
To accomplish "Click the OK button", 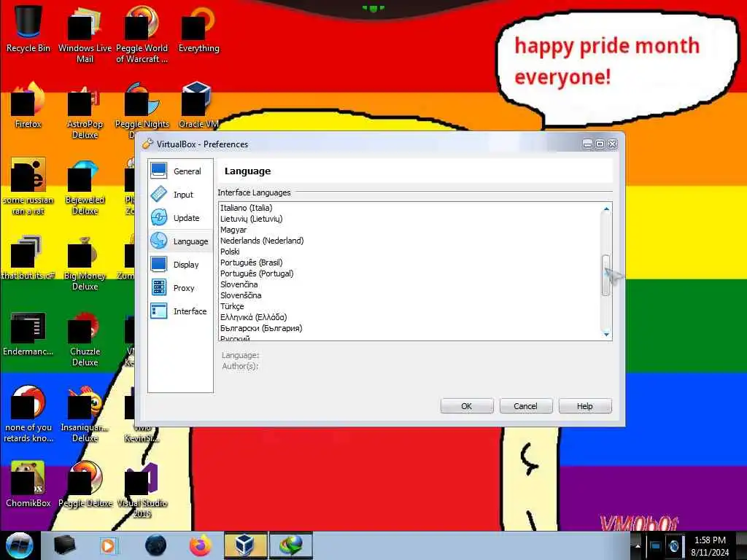I will [466, 406].
